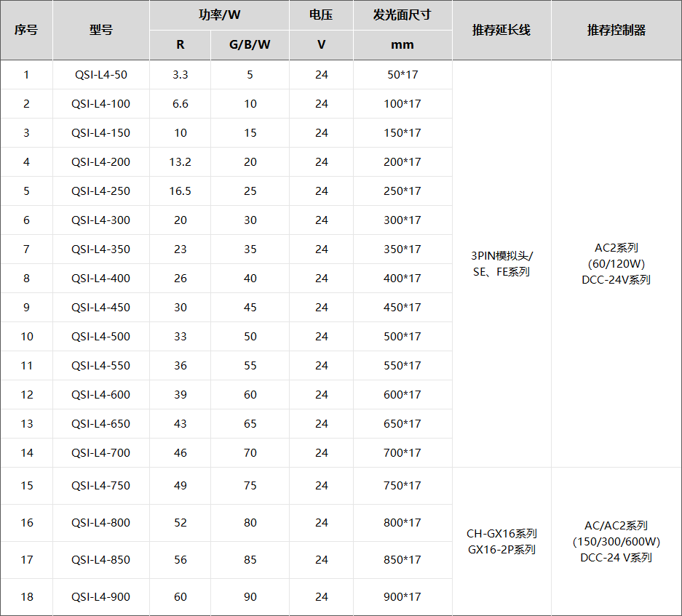Viewport: 682px width, 616px height.
Task: Select the QSI-L4-900 model cell
Action: point(100,596)
